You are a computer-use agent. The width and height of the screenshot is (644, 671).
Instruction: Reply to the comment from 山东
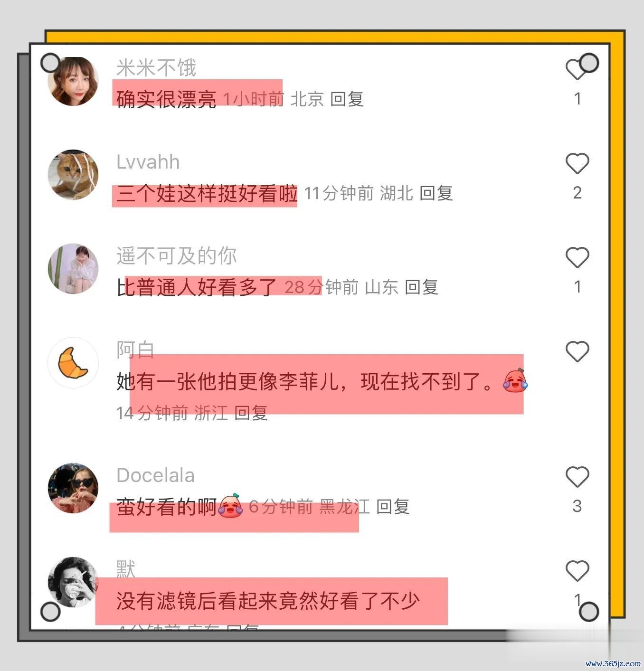pyautogui.click(x=421, y=287)
